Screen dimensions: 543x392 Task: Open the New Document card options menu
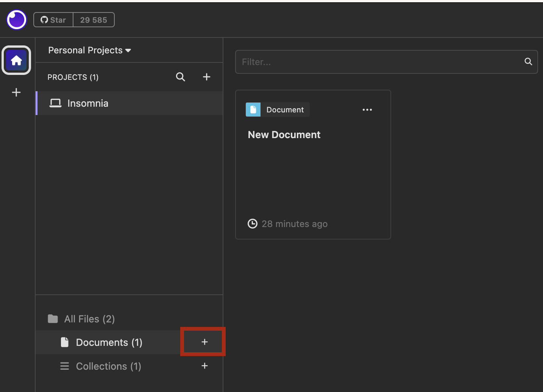click(367, 110)
